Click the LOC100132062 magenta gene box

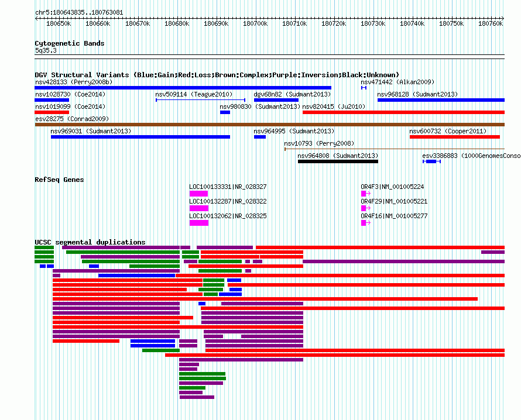199,223
